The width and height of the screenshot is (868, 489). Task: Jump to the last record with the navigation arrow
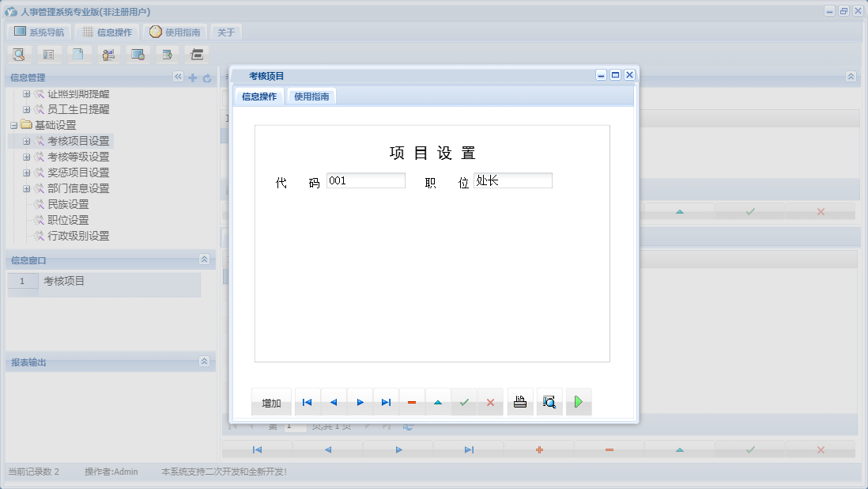pos(386,401)
